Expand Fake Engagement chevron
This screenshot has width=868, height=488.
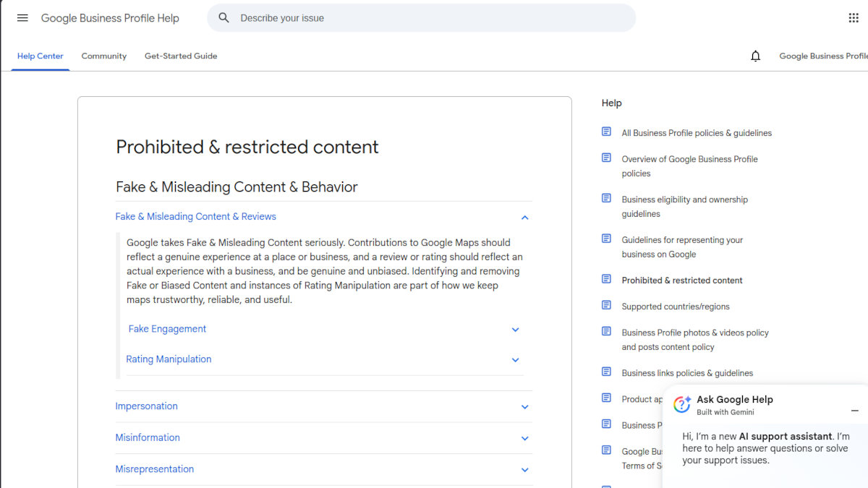click(516, 330)
